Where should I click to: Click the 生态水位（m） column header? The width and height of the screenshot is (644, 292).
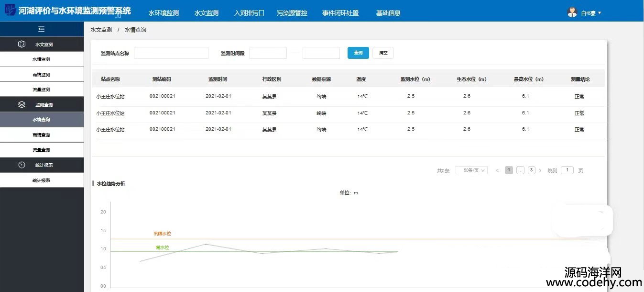click(x=471, y=79)
